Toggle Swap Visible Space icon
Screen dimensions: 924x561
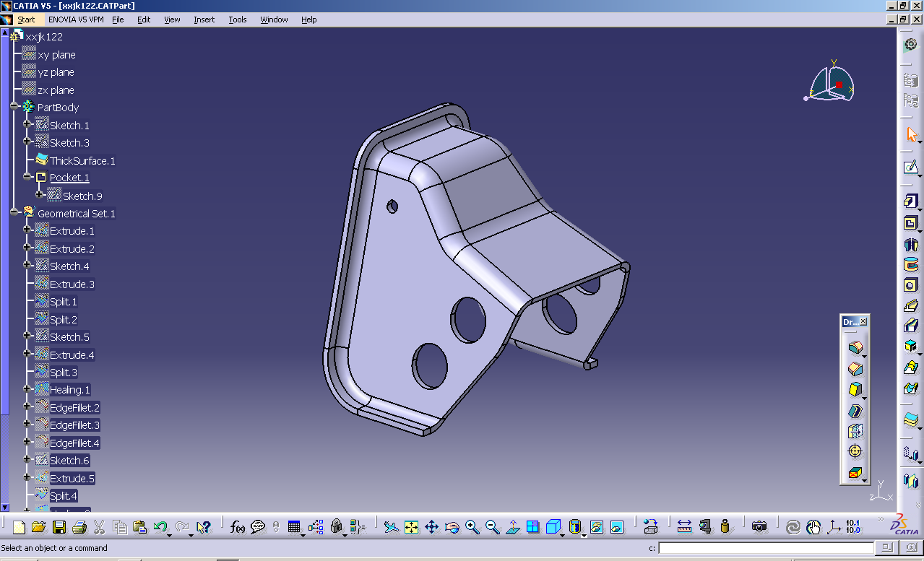pos(617,528)
